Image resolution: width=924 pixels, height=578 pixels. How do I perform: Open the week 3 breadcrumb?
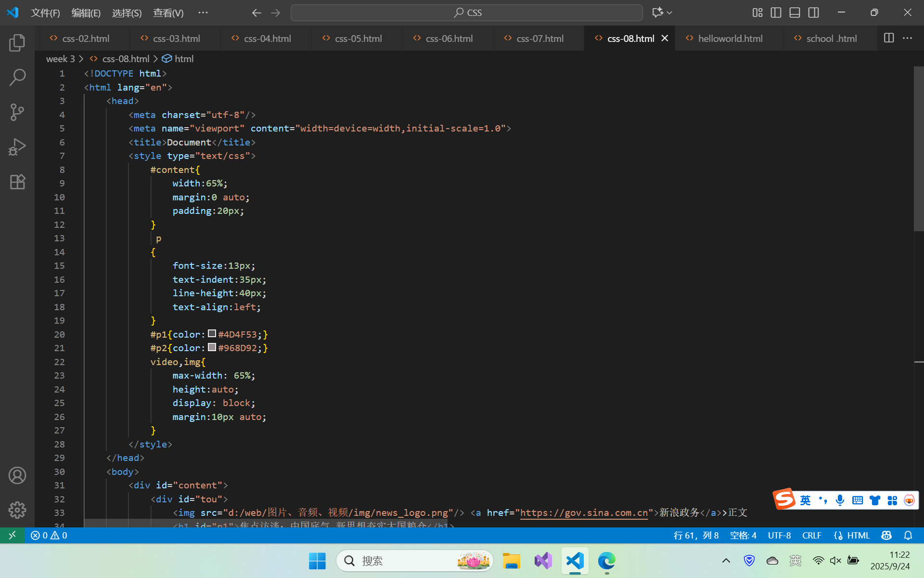60,58
